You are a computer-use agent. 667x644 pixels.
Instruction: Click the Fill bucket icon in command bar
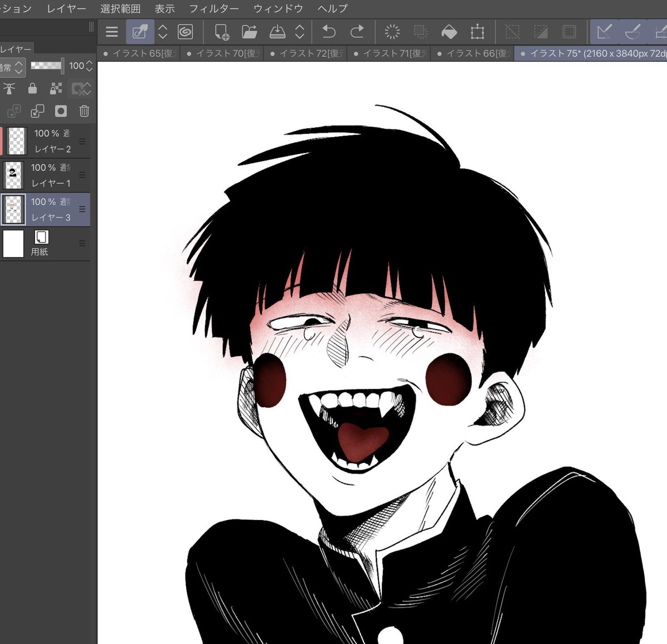point(449,32)
